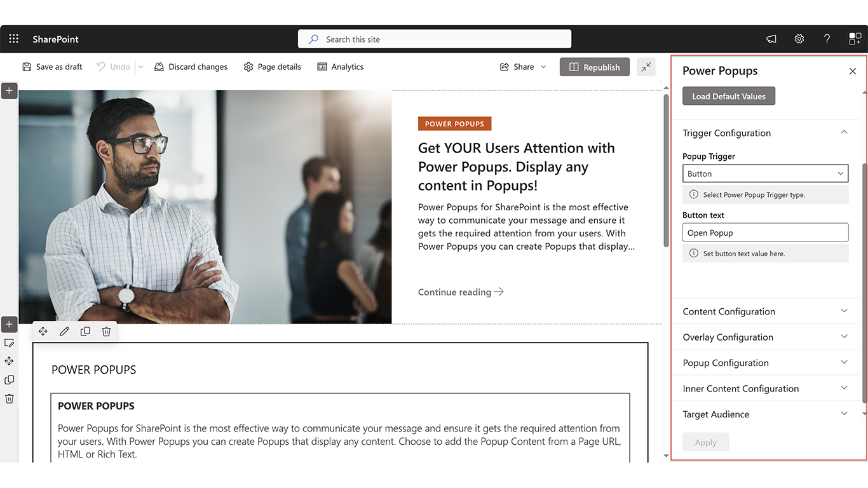Click the Button text input field
The height and width of the screenshot is (488, 868).
(x=766, y=233)
